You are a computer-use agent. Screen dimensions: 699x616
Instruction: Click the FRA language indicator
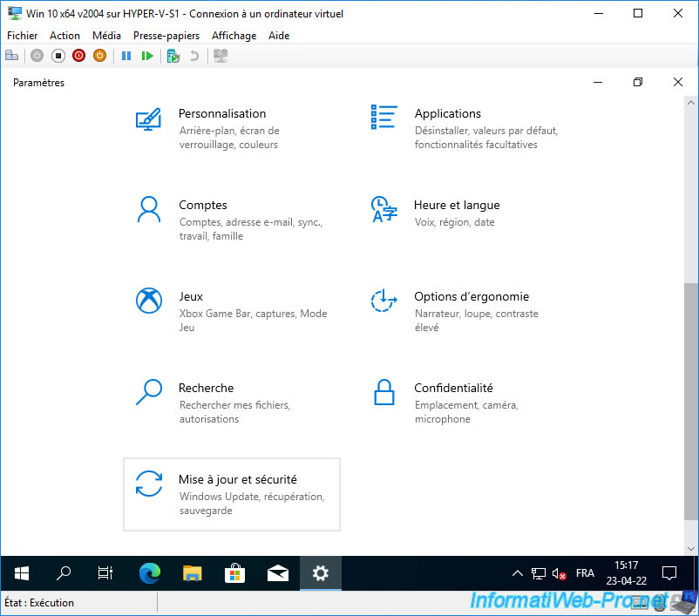tap(585, 573)
